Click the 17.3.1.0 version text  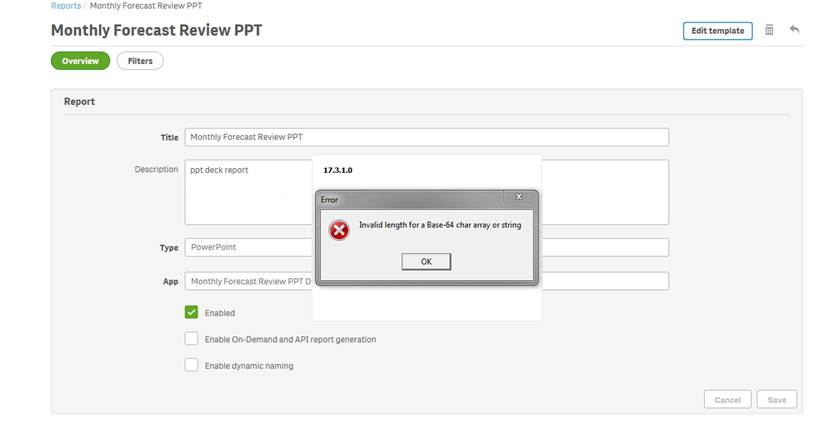click(x=338, y=170)
